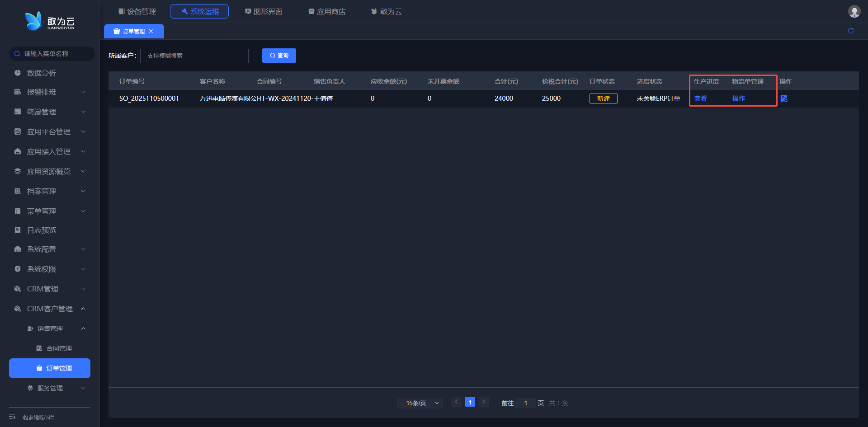Image resolution: width=868 pixels, height=427 pixels.
Task: Expand the 报警排班 menu chevron
Action: 83,92
